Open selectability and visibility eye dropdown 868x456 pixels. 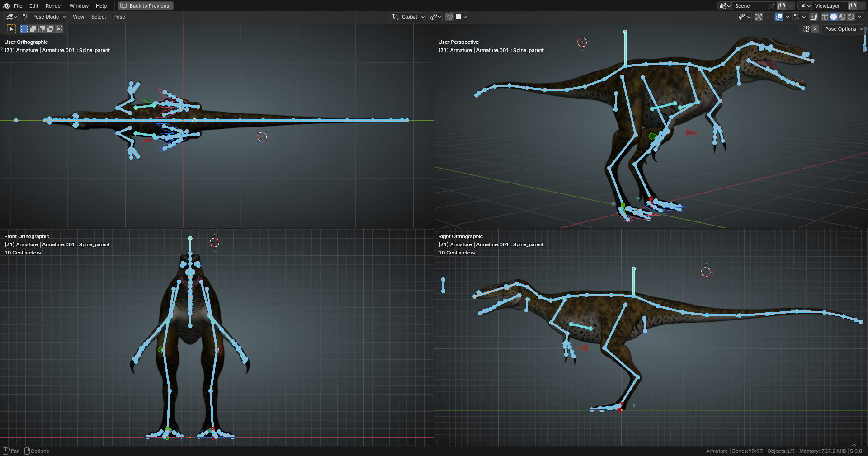click(744, 17)
